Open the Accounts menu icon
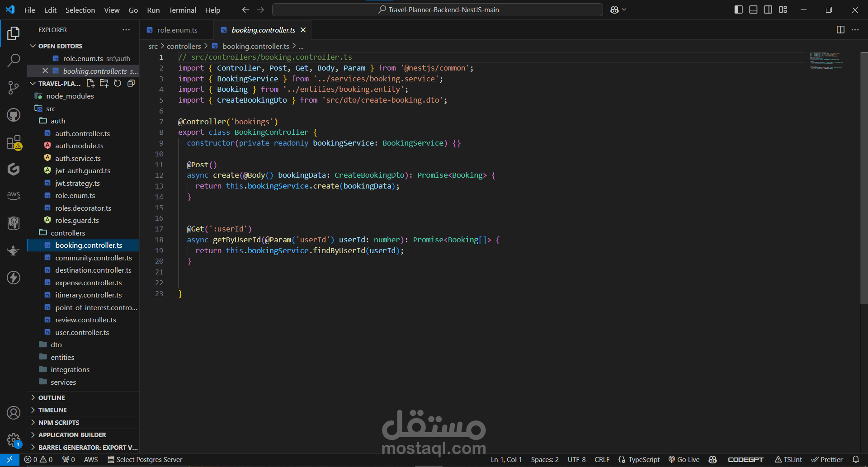The width and height of the screenshot is (868, 467). (14, 413)
